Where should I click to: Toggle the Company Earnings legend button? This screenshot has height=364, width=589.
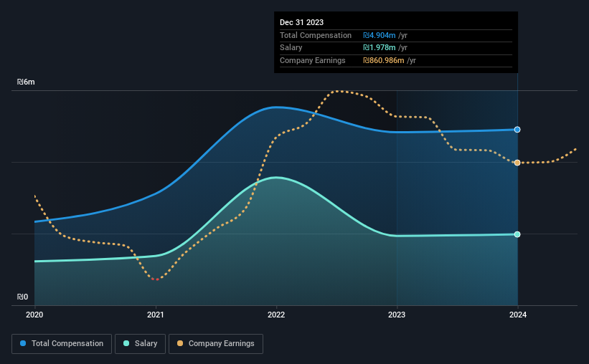coord(216,344)
